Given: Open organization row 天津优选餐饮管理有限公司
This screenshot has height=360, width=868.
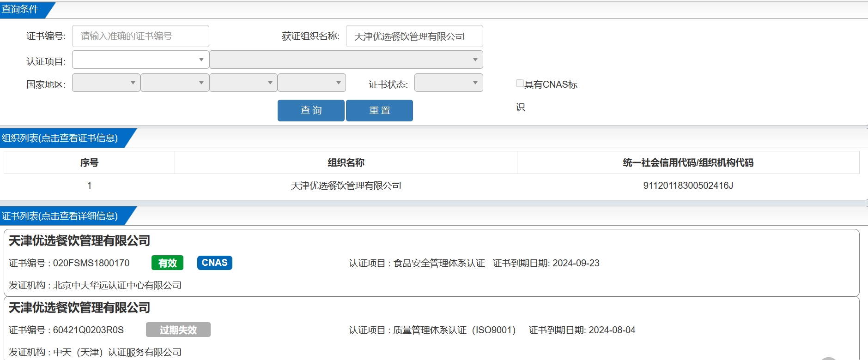Looking at the screenshot, I should click(x=346, y=186).
